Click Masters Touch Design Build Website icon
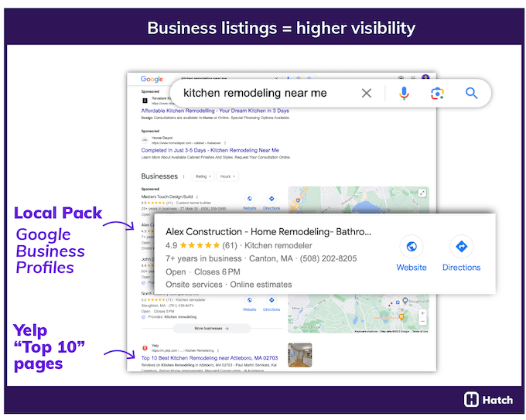 (x=250, y=199)
